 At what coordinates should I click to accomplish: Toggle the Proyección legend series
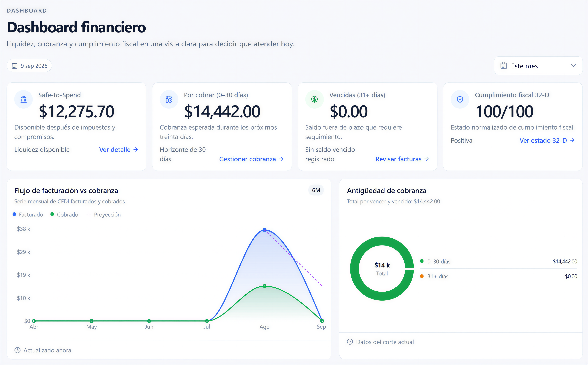(103, 214)
